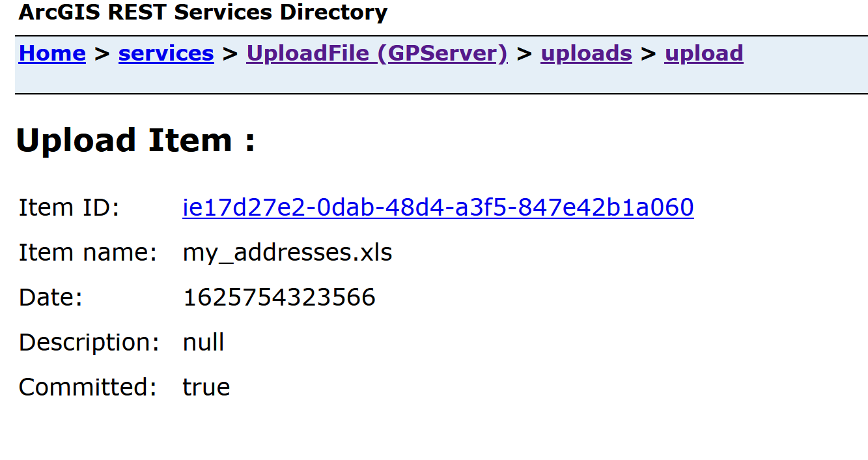Click the Date label
This screenshot has height=460, width=868.
pos(51,297)
